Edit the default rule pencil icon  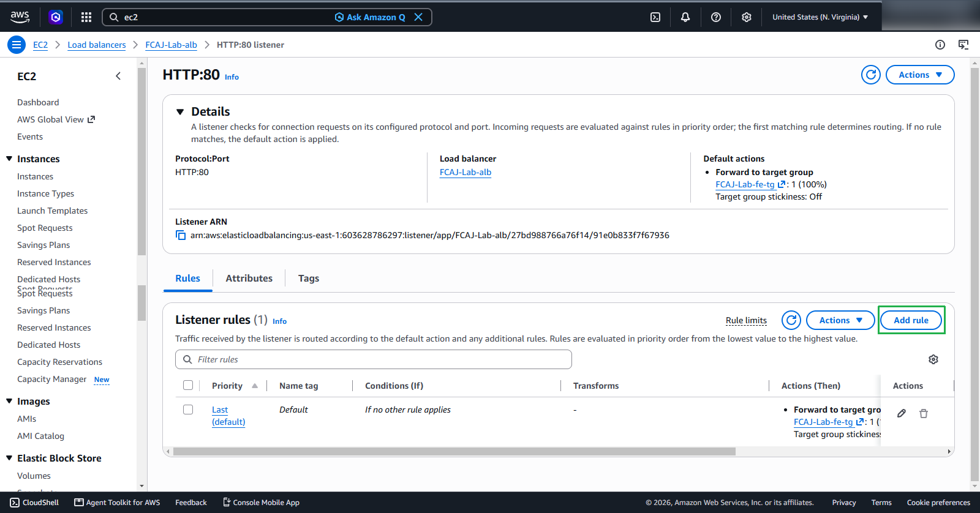click(x=902, y=413)
